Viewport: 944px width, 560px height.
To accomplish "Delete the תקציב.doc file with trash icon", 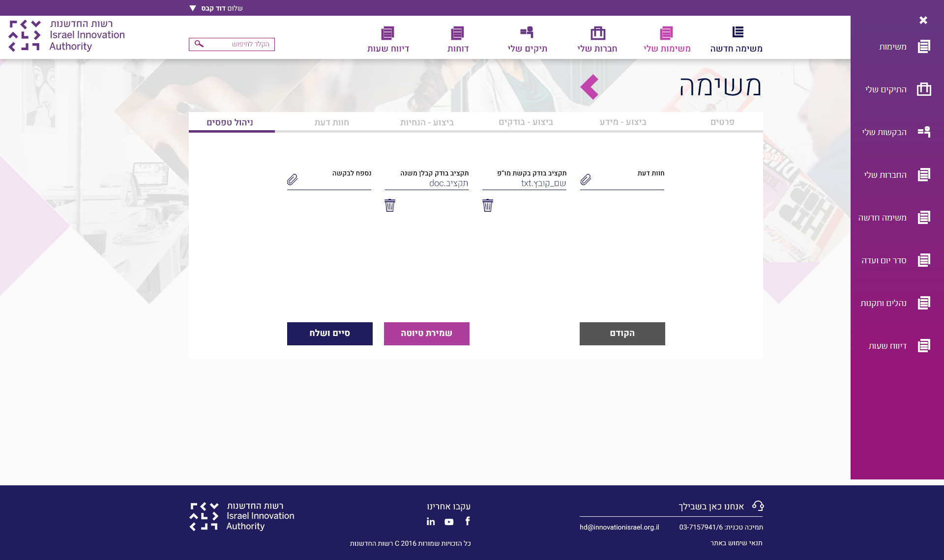I will click(x=390, y=205).
